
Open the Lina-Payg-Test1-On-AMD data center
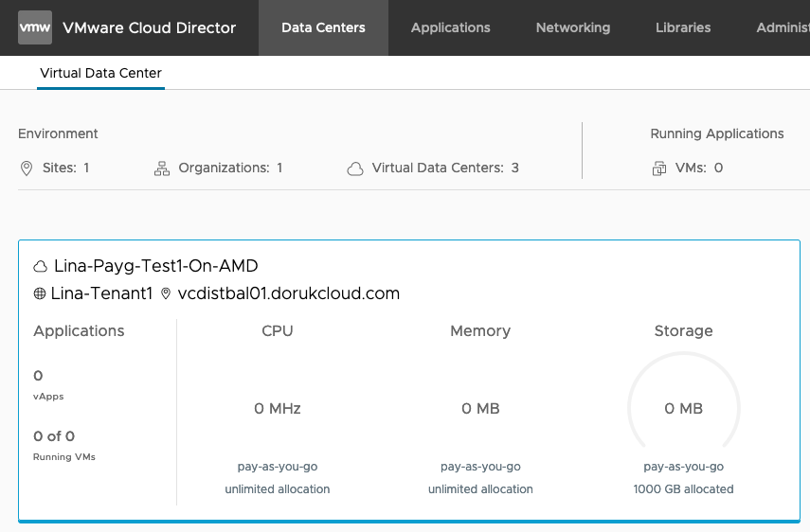pyautogui.click(x=155, y=266)
